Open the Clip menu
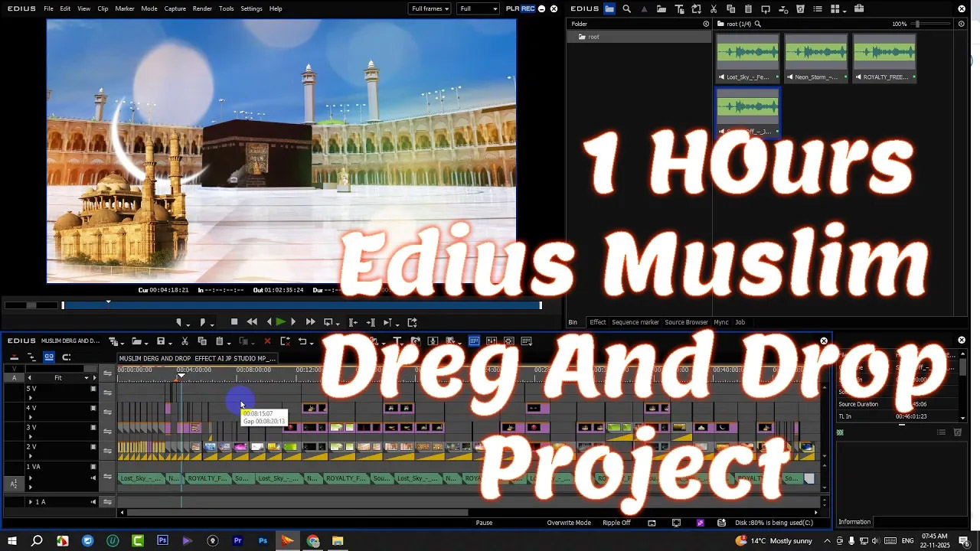The width and height of the screenshot is (980, 551). coord(103,8)
